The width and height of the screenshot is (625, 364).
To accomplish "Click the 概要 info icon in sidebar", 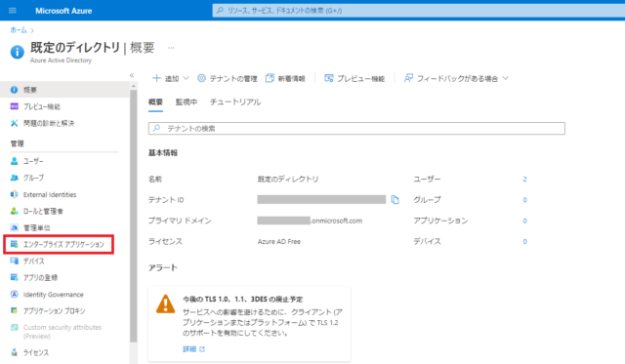I will pyautogui.click(x=14, y=90).
